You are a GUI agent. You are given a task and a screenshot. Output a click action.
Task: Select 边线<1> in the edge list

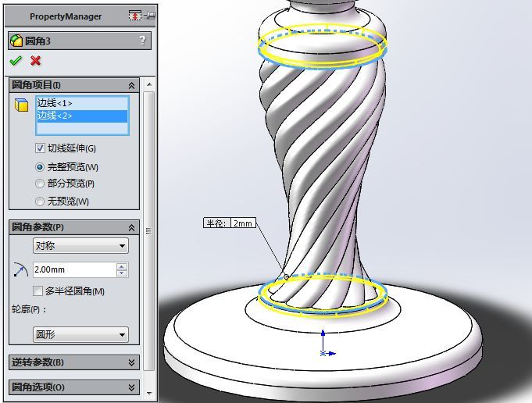[82, 103]
